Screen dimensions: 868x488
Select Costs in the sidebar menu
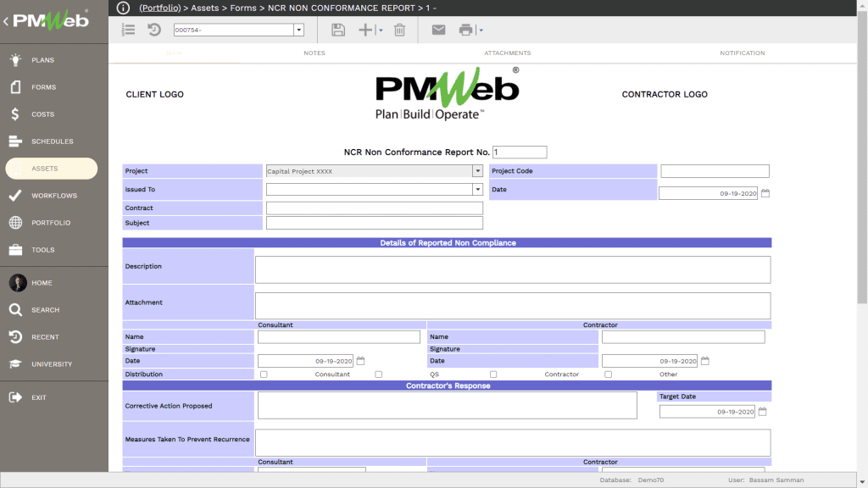click(x=42, y=114)
